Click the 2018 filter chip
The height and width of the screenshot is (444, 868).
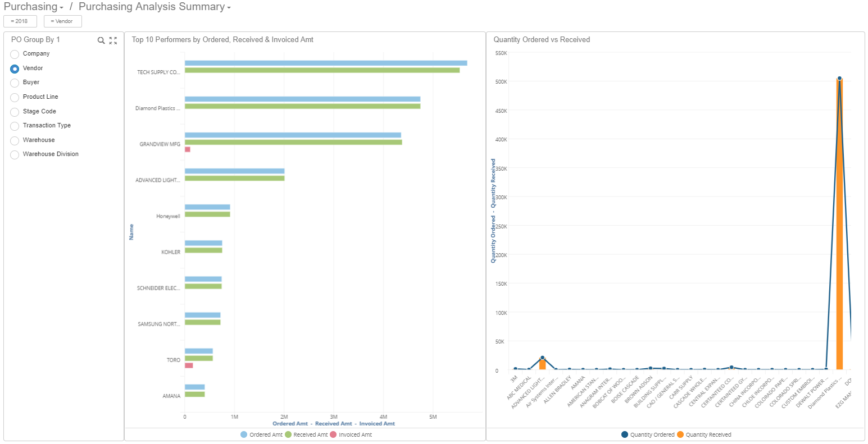(x=20, y=21)
